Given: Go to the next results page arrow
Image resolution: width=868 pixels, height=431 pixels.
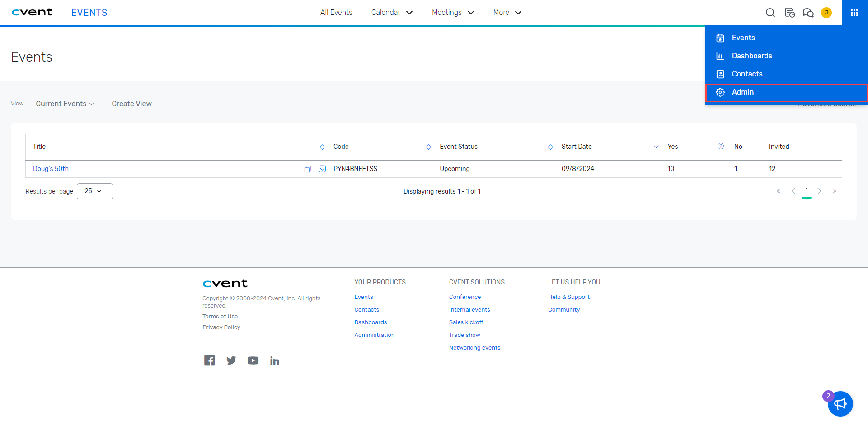Looking at the screenshot, I should click(x=819, y=191).
